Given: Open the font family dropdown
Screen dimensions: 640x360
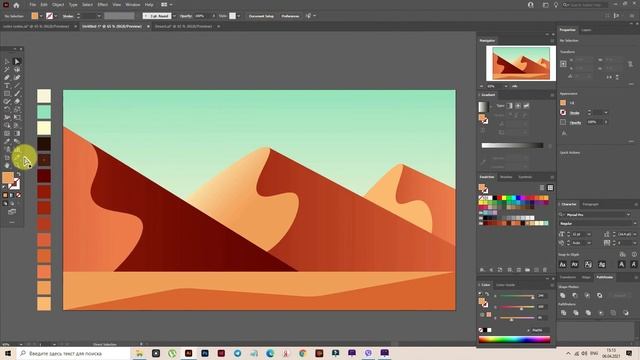Looking at the screenshot, I should pos(628,215).
